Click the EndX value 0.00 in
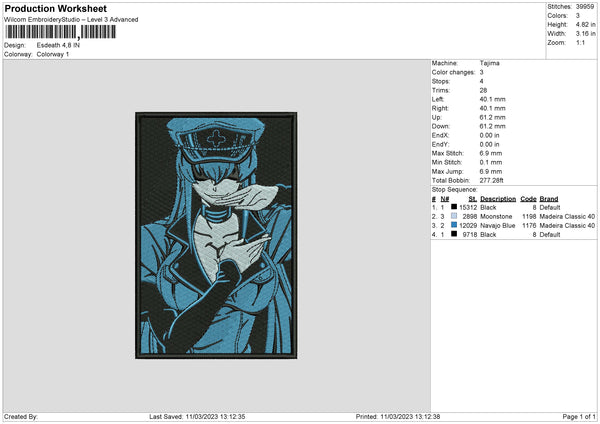Viewport: 600px width, 424px height. (x=489, y=135)
